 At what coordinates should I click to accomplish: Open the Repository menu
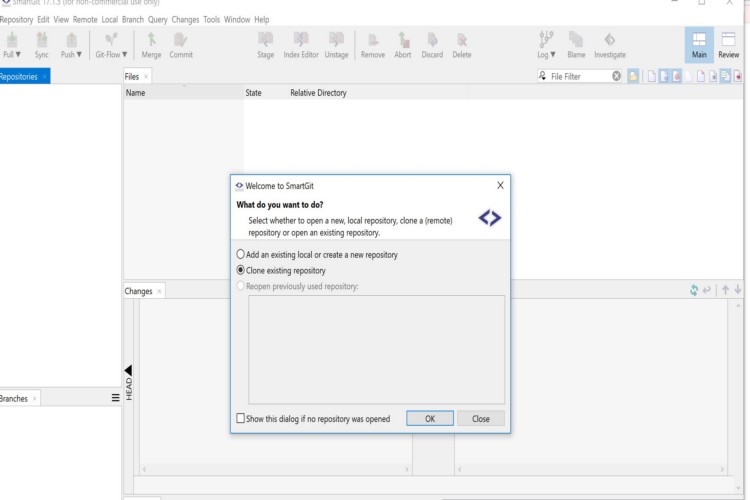coord(16,20)
